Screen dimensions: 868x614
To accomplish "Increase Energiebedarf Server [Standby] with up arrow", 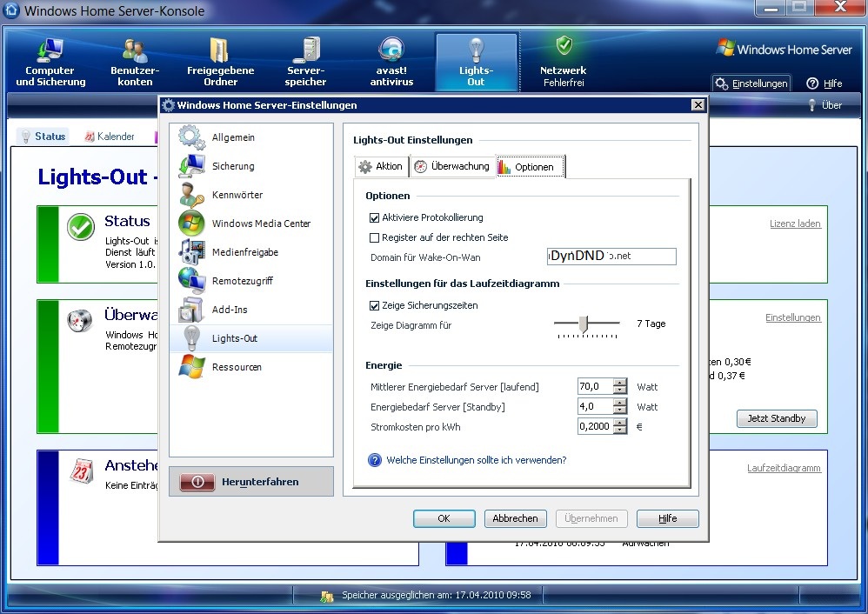I will click(620, 403).
